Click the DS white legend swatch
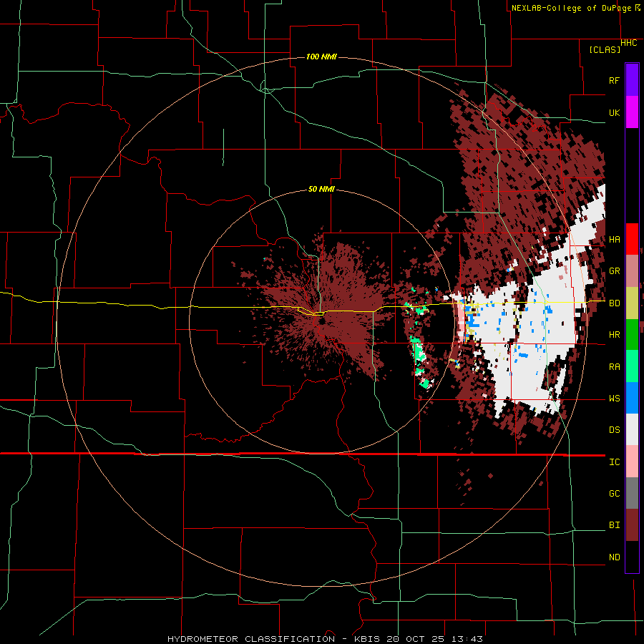Viewport: 644px width, 644px height. [632, 429]
